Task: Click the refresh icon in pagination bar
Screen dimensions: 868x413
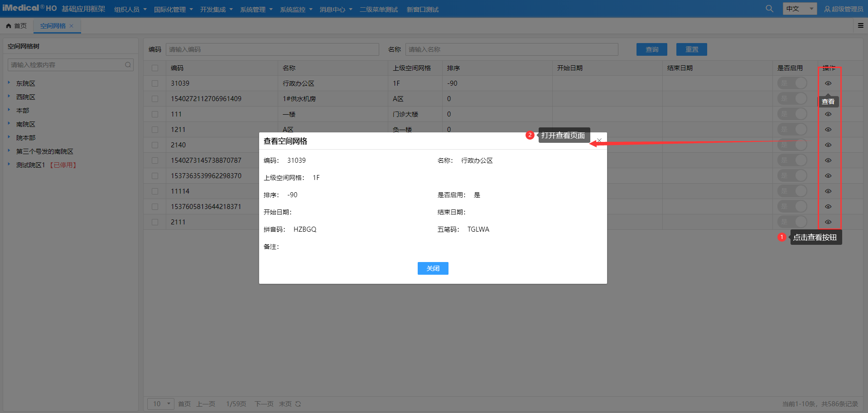Action: click(298, 404)
